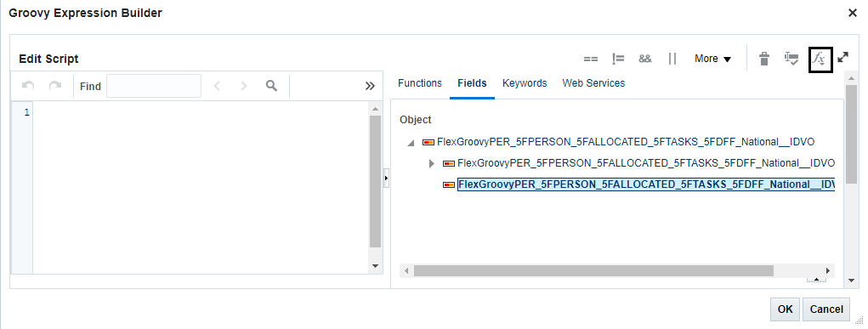Viewport: 868px width, 329px height.
Task: Open the More operators dropdown
Action: 713,59
